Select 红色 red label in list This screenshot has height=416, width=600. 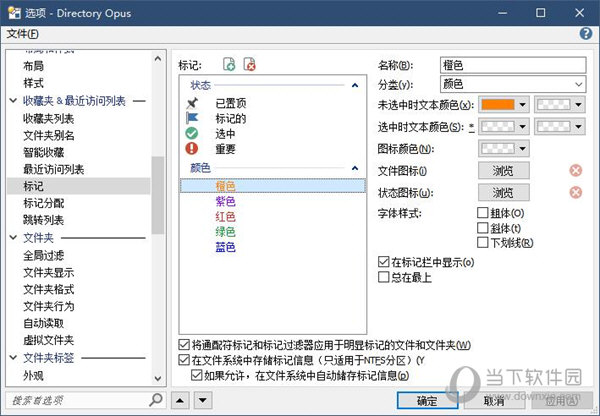coord(225,217)
